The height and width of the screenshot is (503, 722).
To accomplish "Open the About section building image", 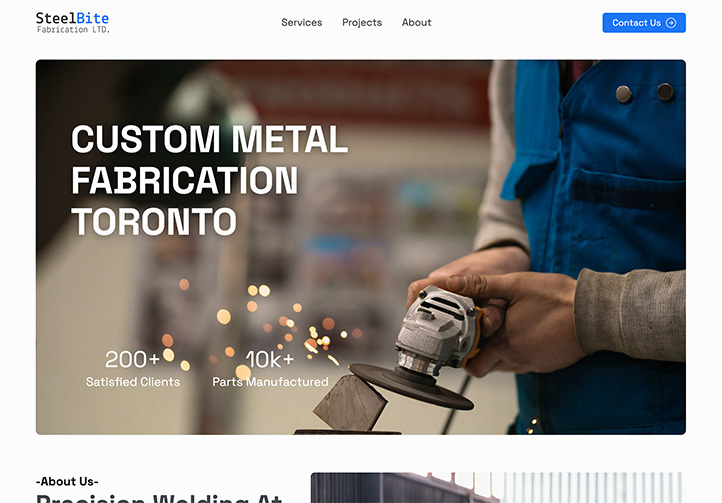I will pyautogui.click(x=498, y=487).
